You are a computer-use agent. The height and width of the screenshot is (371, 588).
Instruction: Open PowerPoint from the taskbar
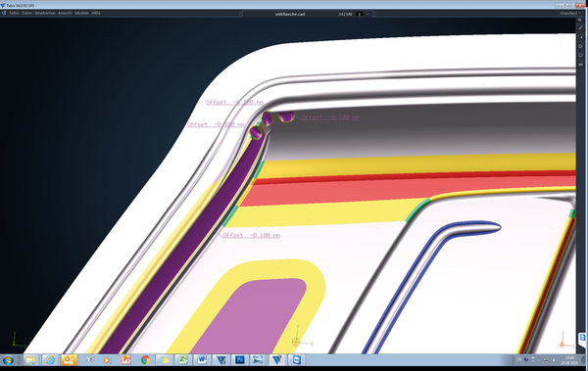click(x=126, y=360)
